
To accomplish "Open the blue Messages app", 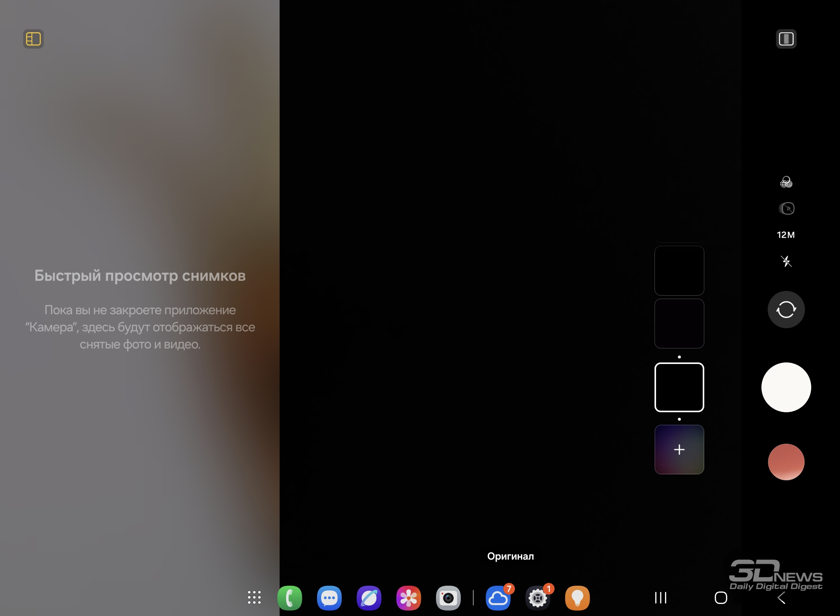I will click(329, 598).
